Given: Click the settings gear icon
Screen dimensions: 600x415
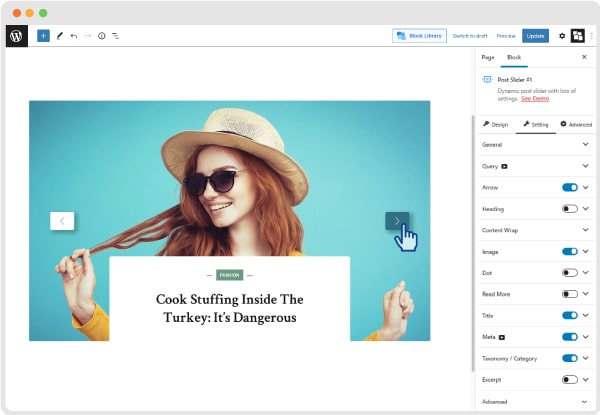Looking at the screenshot, I should click(562, 35).
